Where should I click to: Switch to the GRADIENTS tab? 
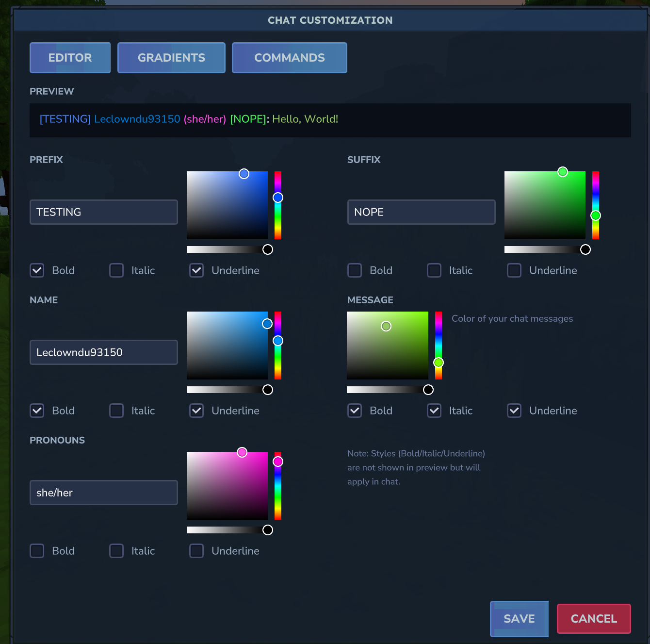[x=171, y=57]
